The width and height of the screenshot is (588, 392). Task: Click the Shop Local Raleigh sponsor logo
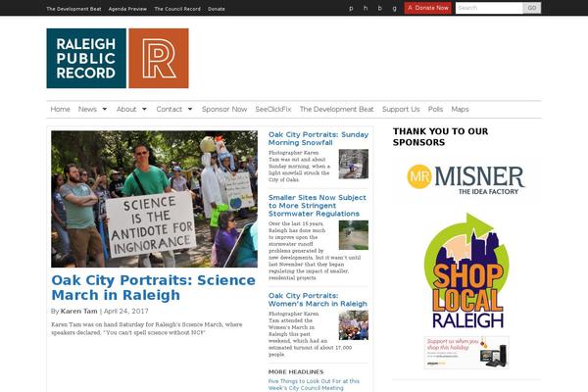pyautogui.click(x=466, y=270)
